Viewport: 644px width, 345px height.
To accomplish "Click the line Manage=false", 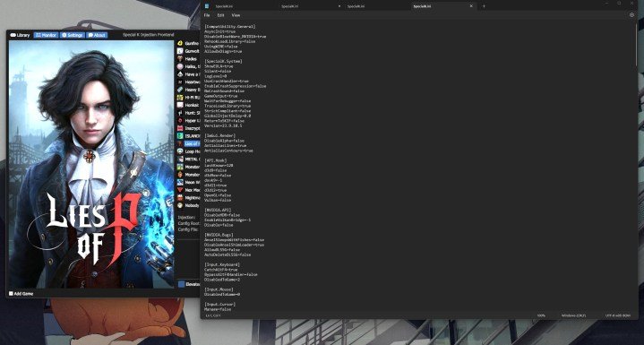I will (218, 309).
